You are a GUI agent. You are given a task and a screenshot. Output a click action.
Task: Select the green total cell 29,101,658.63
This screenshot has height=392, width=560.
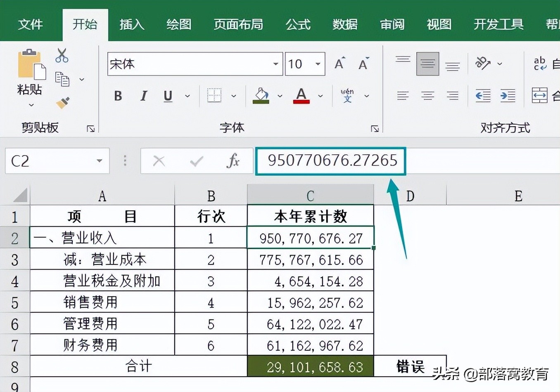[x=311, y=366]
